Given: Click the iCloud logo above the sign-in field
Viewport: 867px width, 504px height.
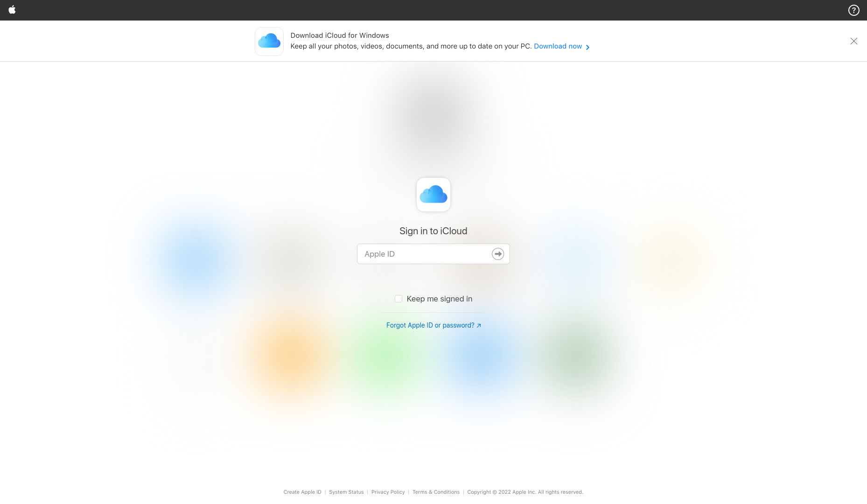Looking at the screenshot, I should click(433, 195).
